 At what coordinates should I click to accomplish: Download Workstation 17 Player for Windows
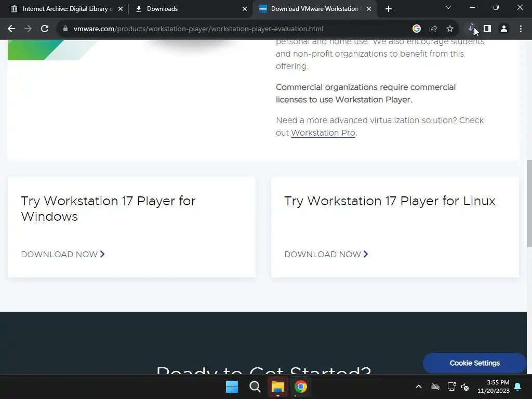pyautogui.click(x=63, y=254)
